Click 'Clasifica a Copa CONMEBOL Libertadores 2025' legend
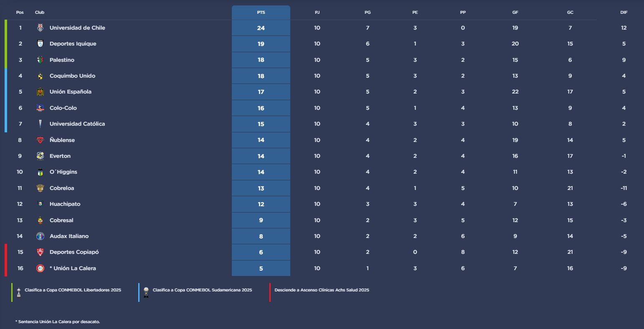This screenshot has height=329, width=644. pyautogui.click(x=73, y=290)
